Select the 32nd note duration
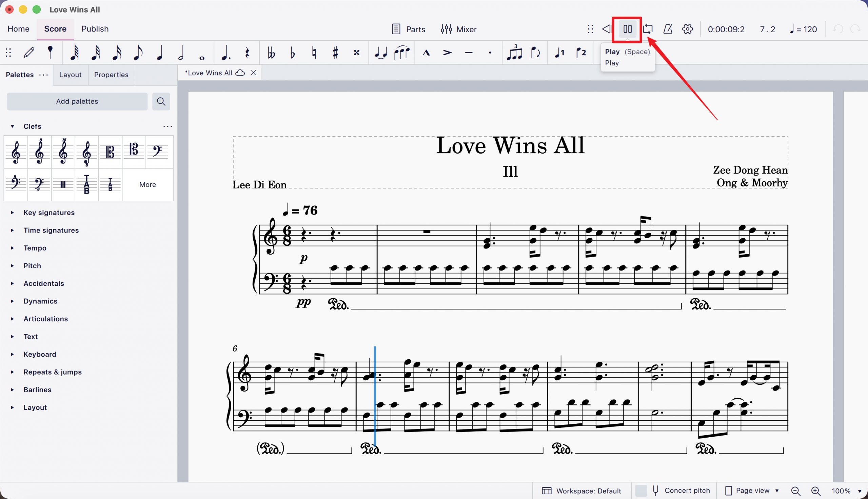The width and height of the screenshot is (868, 499). click(96, 53)
